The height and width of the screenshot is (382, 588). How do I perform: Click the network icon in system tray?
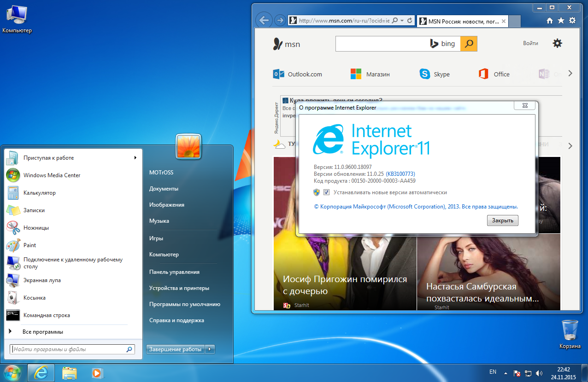529,373
